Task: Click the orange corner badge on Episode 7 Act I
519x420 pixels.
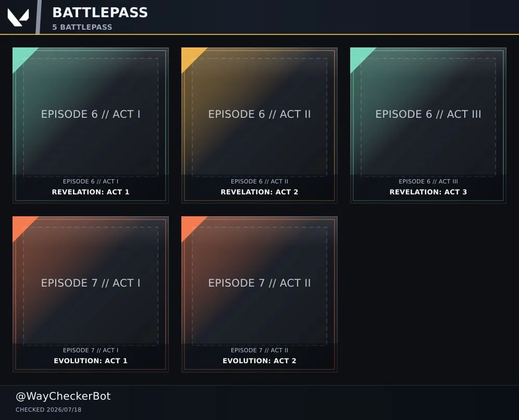Action: [21, 225]
